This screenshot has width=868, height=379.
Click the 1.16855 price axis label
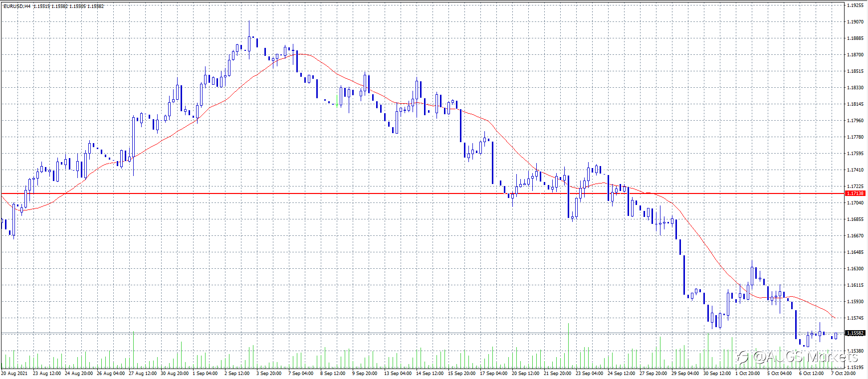point(856,219)
